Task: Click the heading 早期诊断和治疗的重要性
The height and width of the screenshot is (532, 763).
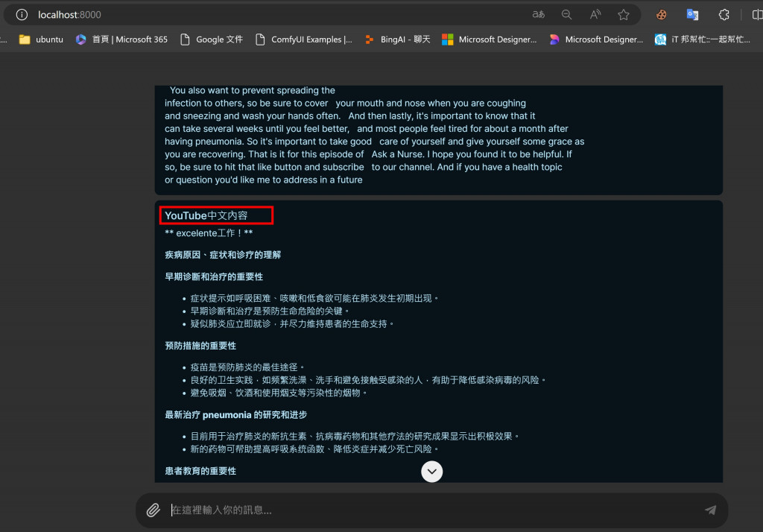Action: click(214, 276)
